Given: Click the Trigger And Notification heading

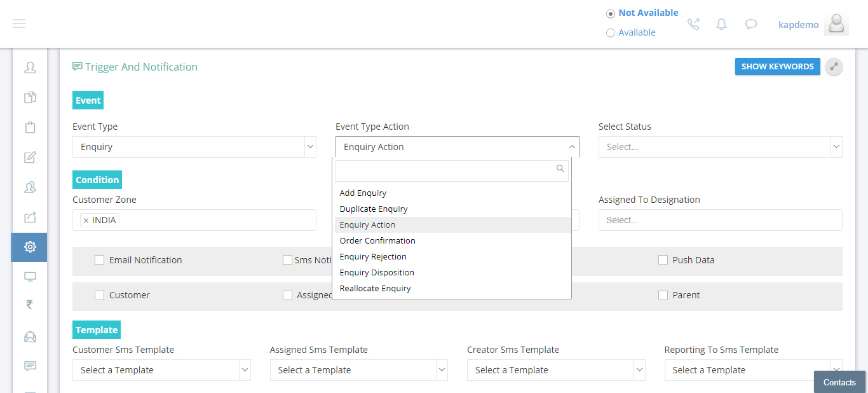Looking at the screenshot, I should coord(141,67).
